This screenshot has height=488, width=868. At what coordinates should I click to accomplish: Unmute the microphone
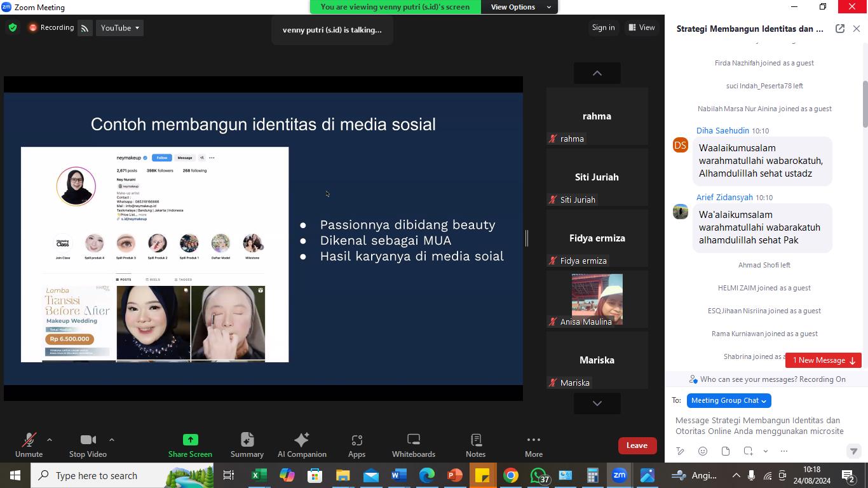pyautogui.click(x=29, y=445)
